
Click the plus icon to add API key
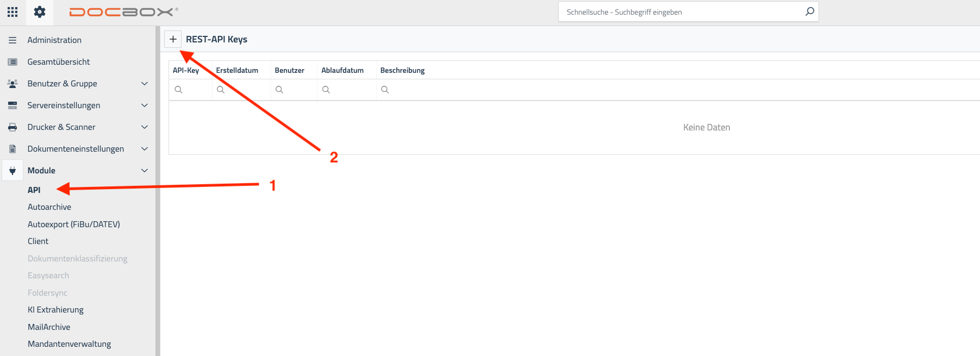173,39
